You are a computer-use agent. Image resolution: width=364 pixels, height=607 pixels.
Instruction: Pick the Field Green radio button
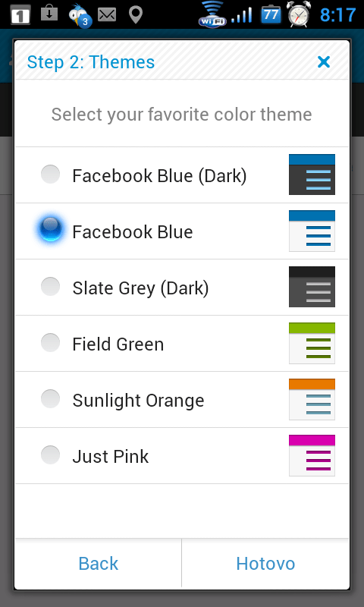(50, 343)
